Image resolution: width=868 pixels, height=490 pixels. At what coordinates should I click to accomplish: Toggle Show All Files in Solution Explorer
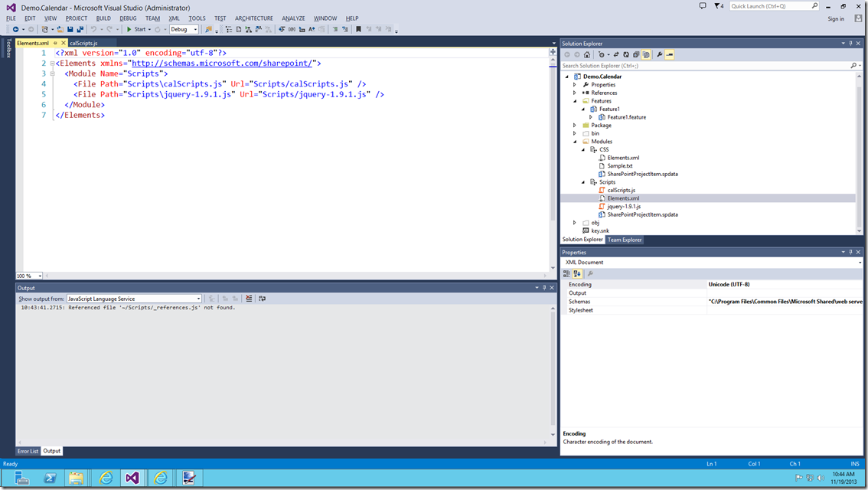pos(646,55)
